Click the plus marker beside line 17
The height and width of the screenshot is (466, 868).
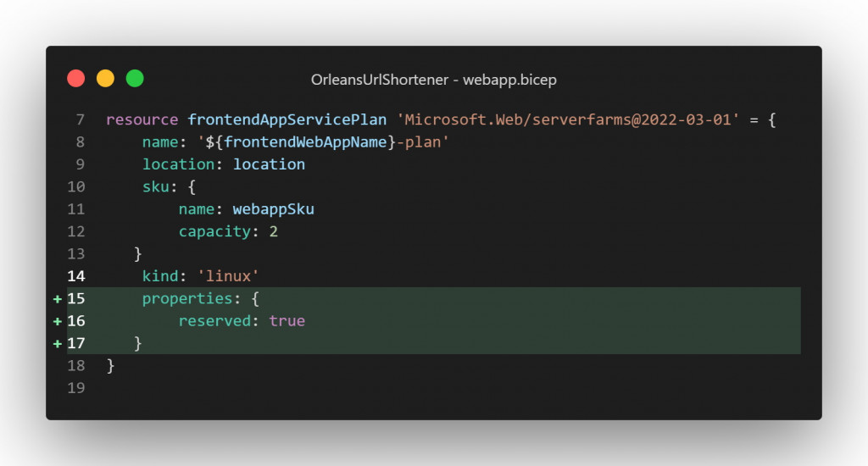57,343
